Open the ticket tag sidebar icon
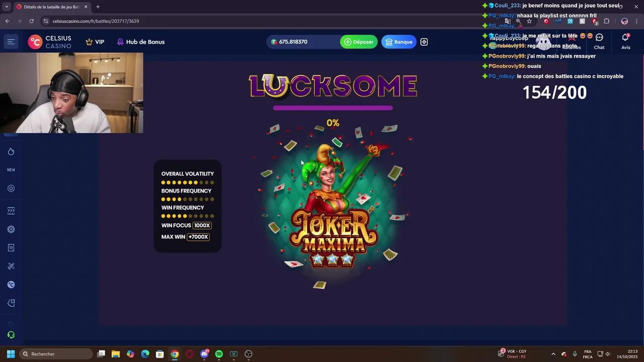Screen dimensions: 644x362 click(x=11, y=303)
